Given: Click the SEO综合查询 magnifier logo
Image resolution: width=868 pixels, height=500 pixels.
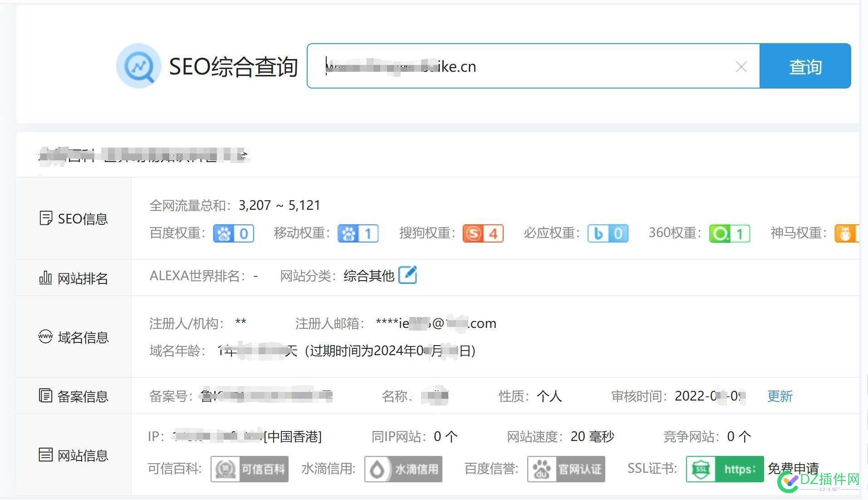Looking at the screenshot, I should (139, 66).
